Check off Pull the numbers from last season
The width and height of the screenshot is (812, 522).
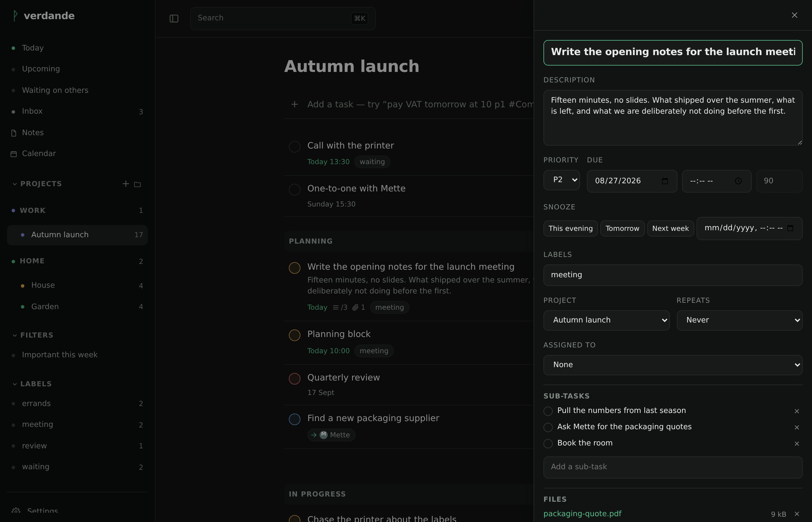pos(548,411)
